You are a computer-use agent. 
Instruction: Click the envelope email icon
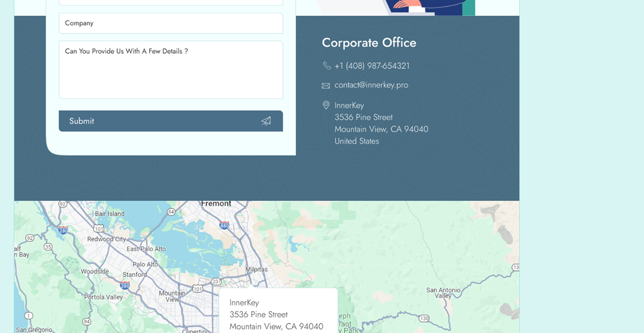326,86
